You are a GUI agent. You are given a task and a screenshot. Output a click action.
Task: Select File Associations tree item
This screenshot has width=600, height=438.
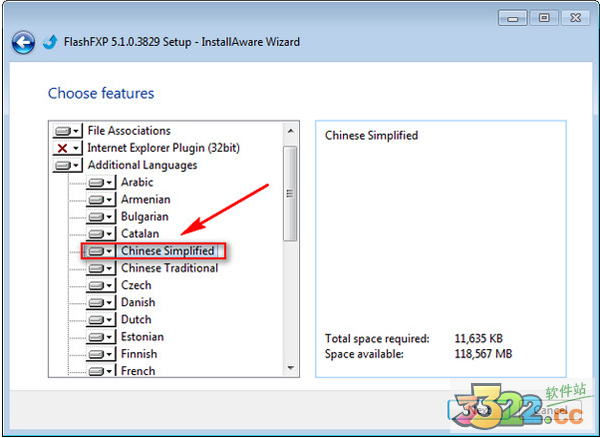click(x=129, y=131)
